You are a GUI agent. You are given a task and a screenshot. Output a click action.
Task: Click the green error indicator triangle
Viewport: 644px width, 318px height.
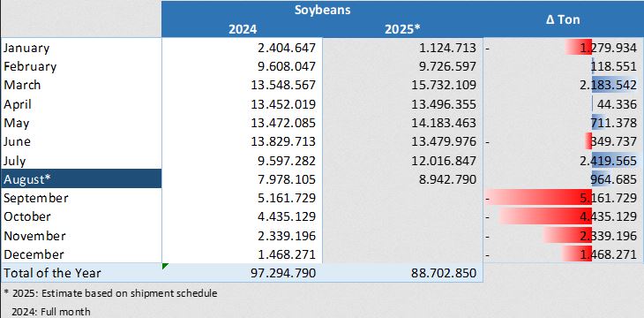click(x=165, y=266)
